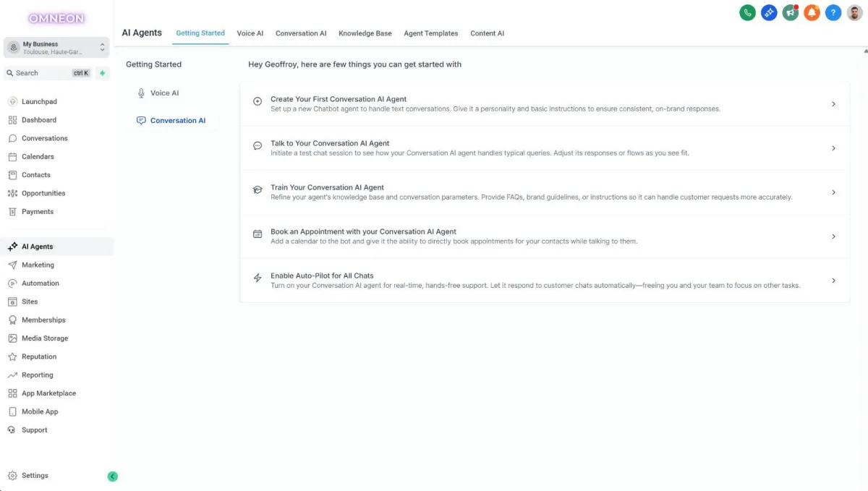Select Conversation AI in Getting Started panel
Screen dimensions: 868x491
172,121
